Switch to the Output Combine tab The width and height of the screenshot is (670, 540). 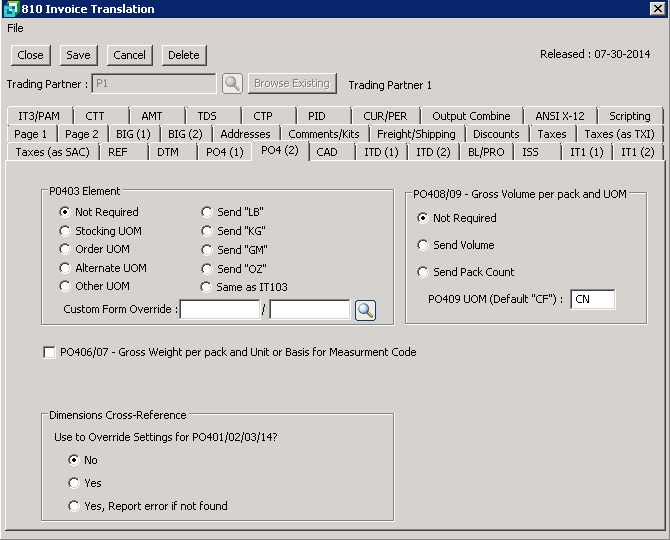(x=471, y=116)
